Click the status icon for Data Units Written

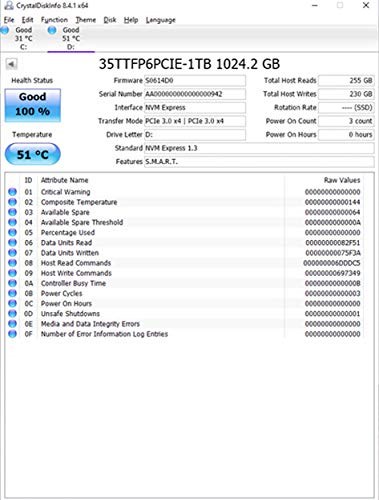tap(12, 253)
